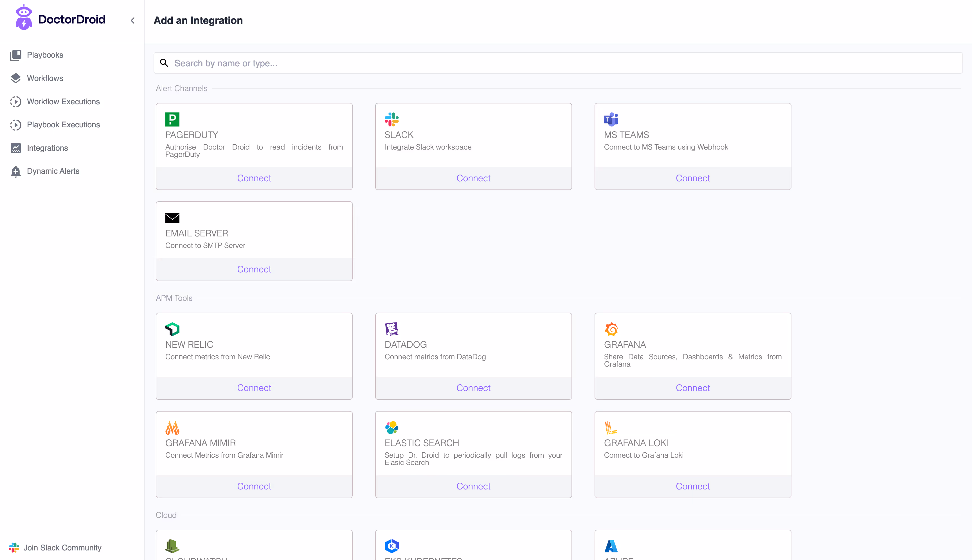Connect the Grafana Mimir integration
Screen dimensions: 972x560
click(254, 486)
